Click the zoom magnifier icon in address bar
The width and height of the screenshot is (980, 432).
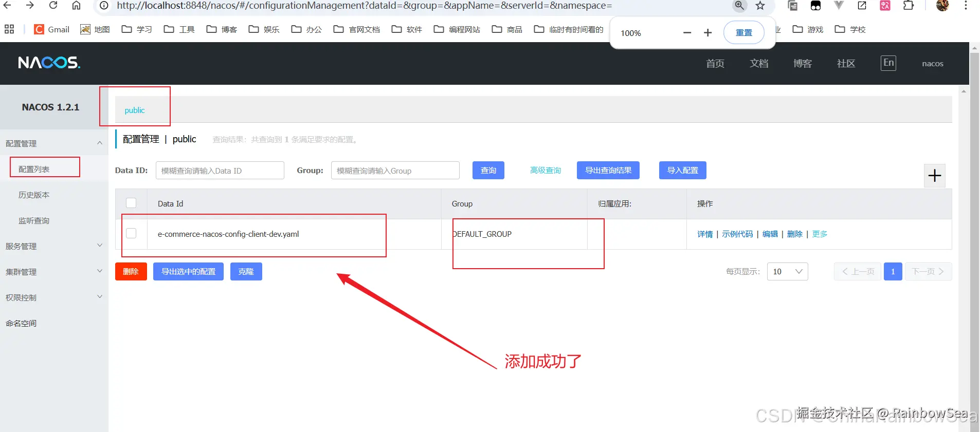pyautogui.click(x=739, y=6)
